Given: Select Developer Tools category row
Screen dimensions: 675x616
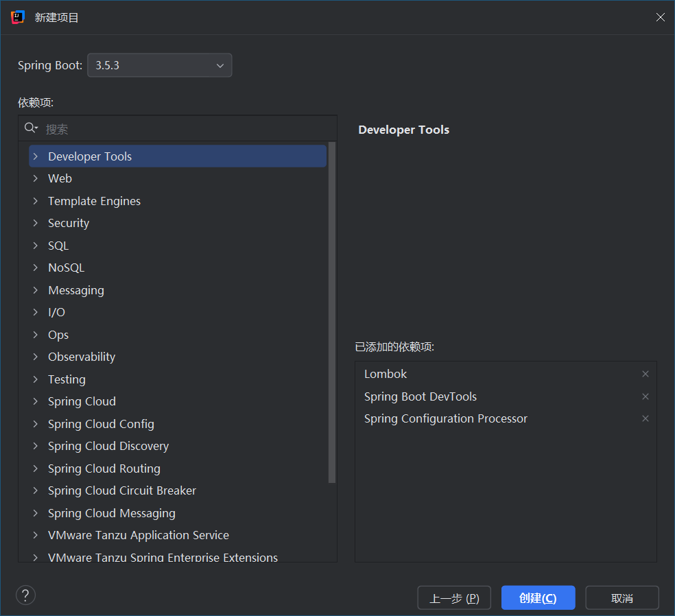Looking at the screenshot, I should click(178, 156).
